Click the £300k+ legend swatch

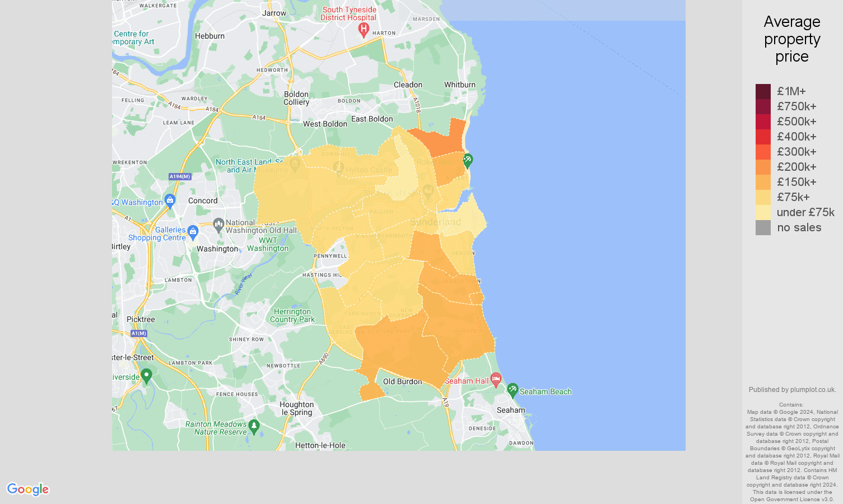763,152
